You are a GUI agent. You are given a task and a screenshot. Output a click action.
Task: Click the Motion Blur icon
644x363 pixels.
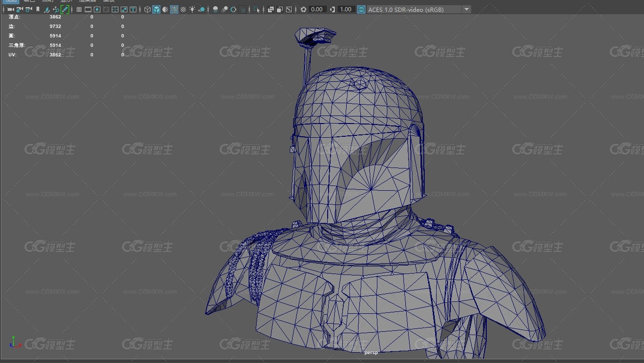click(224, 9)
